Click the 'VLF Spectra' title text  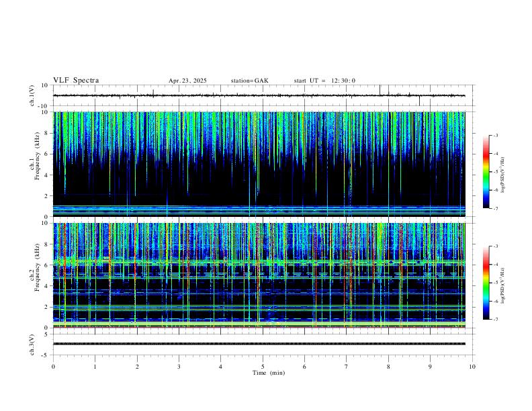click(76, 81)
